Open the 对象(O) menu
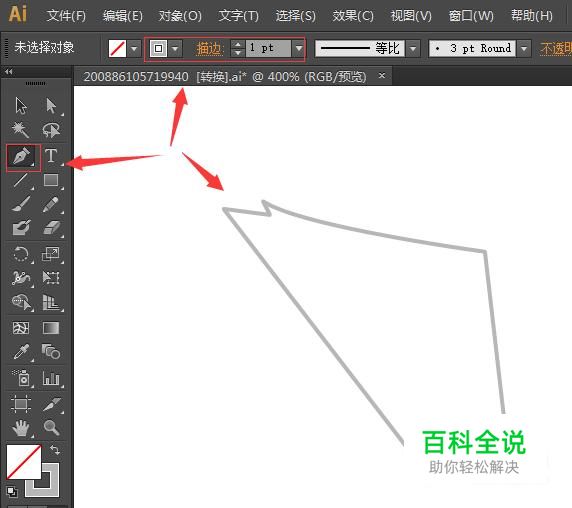The width and height of the screenshot is (572, 508). [x=180, y=16]
